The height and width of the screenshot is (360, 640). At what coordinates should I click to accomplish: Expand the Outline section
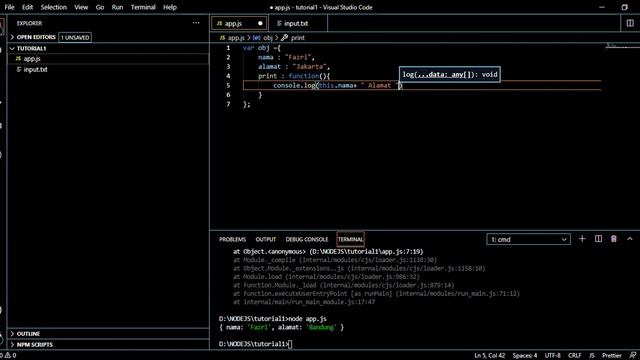109,333
